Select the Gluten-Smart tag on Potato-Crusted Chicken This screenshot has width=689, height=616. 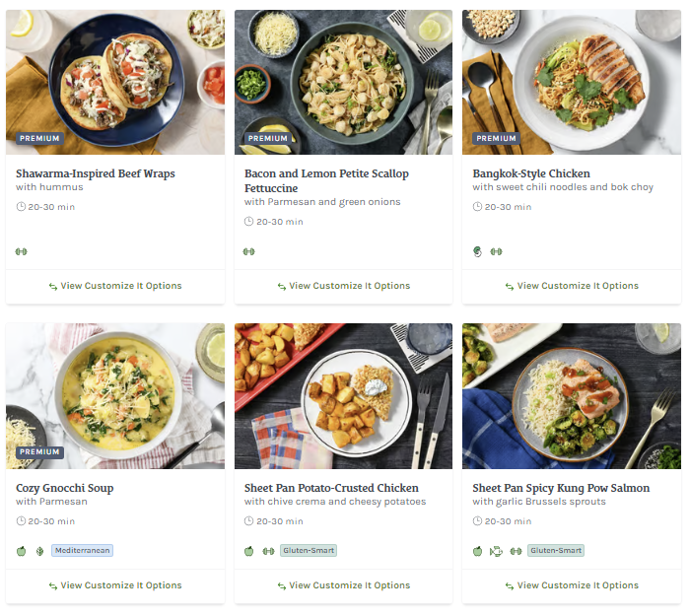pos(309,551)
